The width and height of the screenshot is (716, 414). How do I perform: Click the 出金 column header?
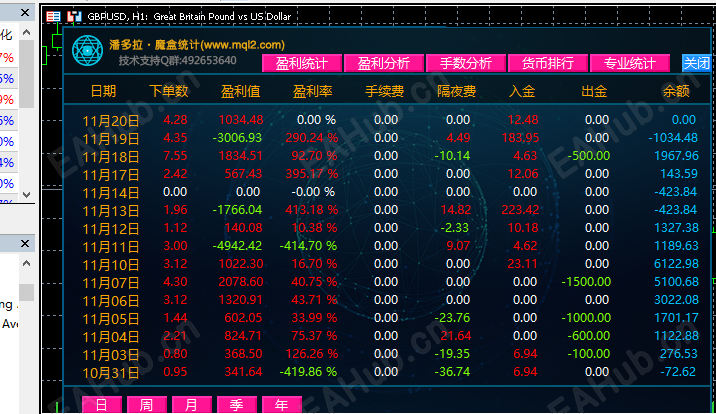click(x=594, y=91)
